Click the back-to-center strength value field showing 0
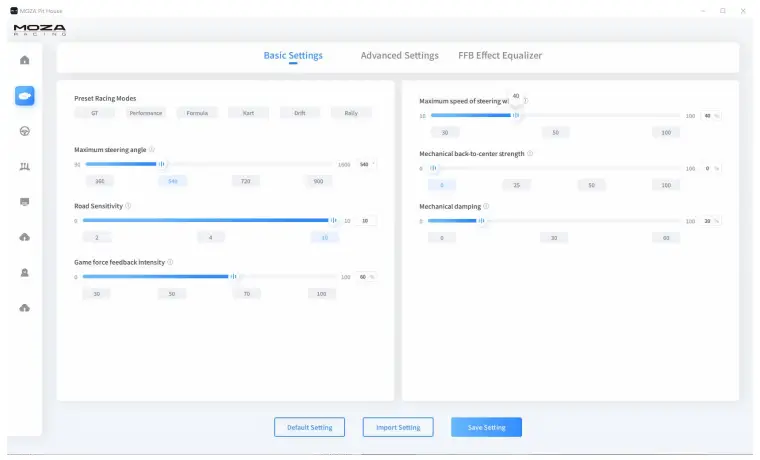The width and height of the screenshot is (760, 460). [x=711, y=168]
